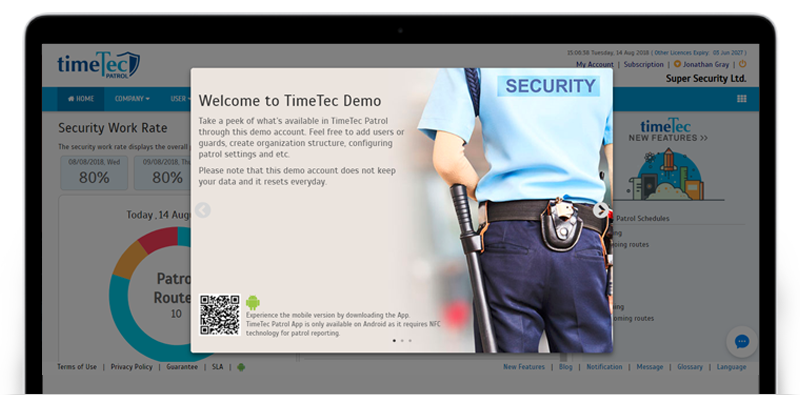Open the Blog footer link
The image size is (800, 395).
pos(565,367)
